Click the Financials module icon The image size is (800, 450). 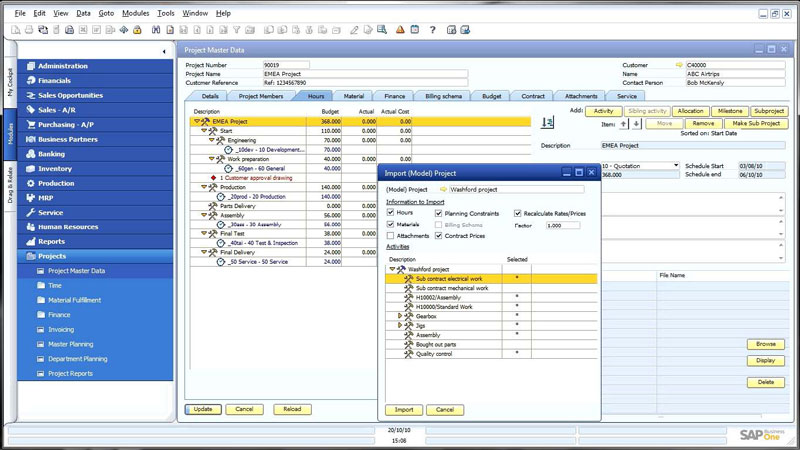pos(31,81)
